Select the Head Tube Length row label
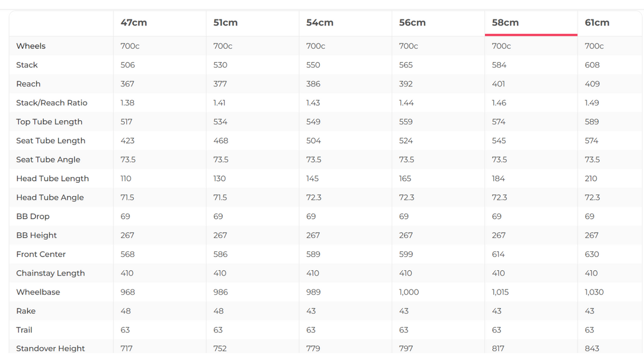The height and width of the screenshot is (362, 644). [x=53, y=179]
